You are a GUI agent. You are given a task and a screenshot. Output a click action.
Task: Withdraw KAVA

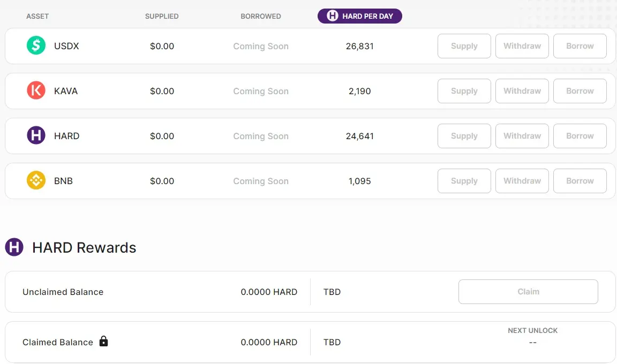click(x=522, y=91)
